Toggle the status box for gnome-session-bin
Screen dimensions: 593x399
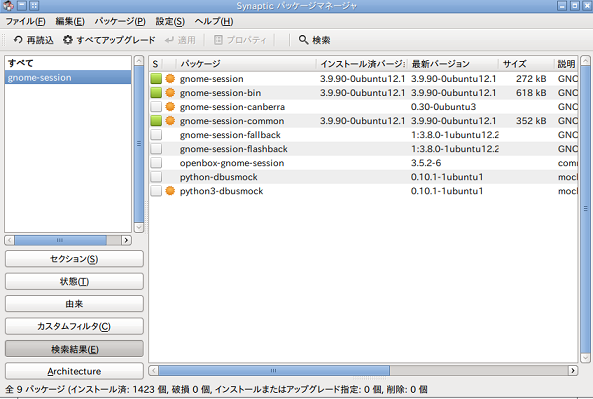pos(156,93)
